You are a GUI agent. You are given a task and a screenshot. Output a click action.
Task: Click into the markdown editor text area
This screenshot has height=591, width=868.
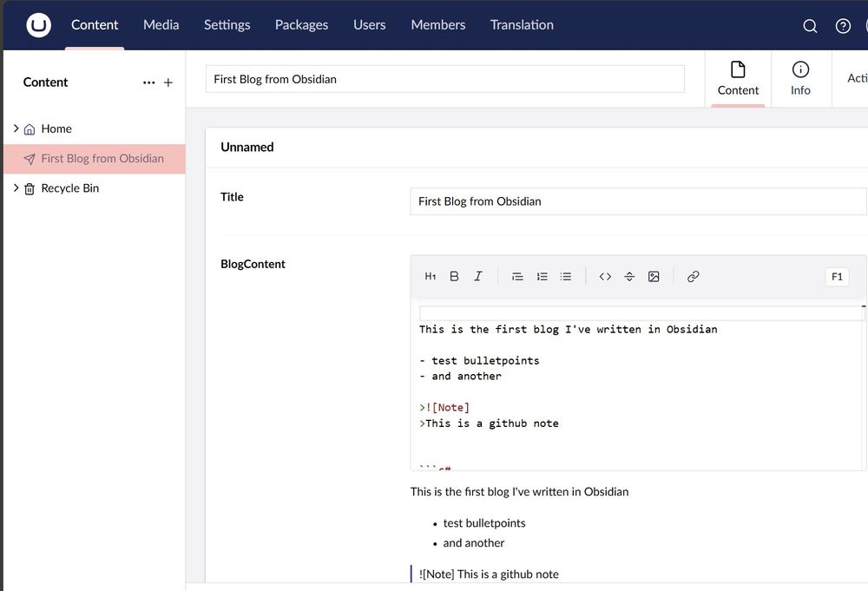tap(636, 386)
